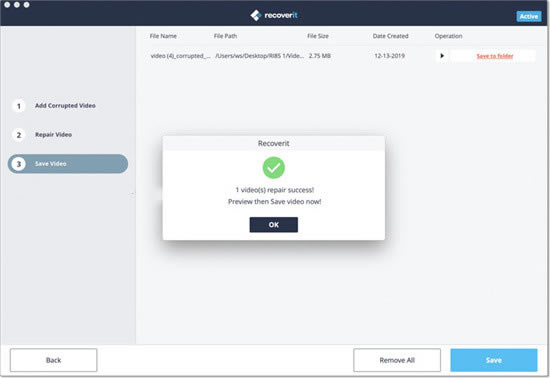Click the blue Save button

pyautogui.click(x=494, y=360)
